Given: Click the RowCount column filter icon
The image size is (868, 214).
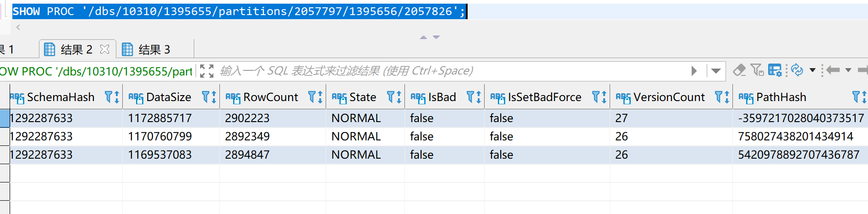Looking at the screenshot, I should click(x=312, y=97).
